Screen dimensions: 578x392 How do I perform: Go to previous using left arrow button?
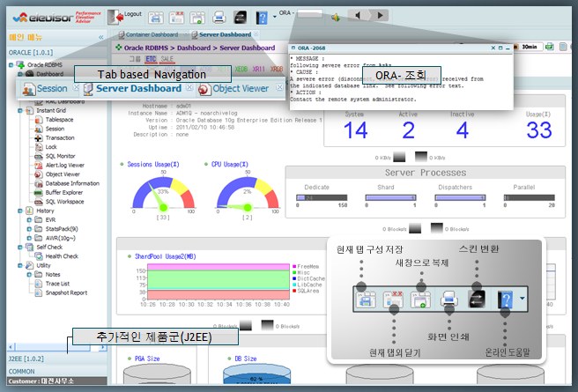(x=357, y=16)
